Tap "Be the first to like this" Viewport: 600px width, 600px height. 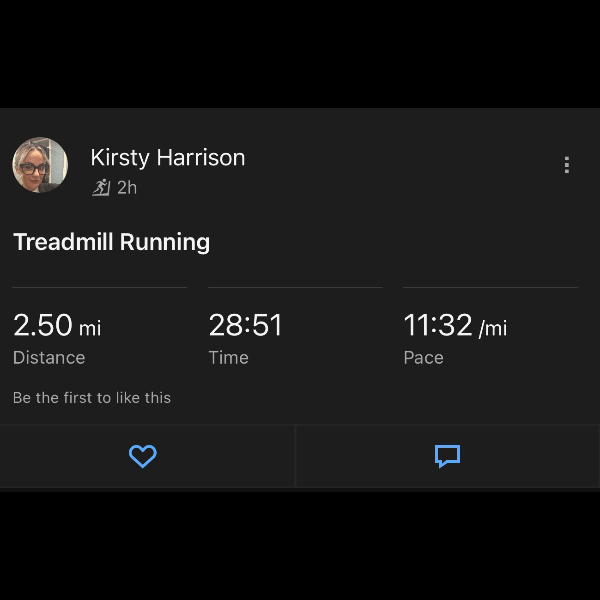pyautogui.click(x=92, y=398)
